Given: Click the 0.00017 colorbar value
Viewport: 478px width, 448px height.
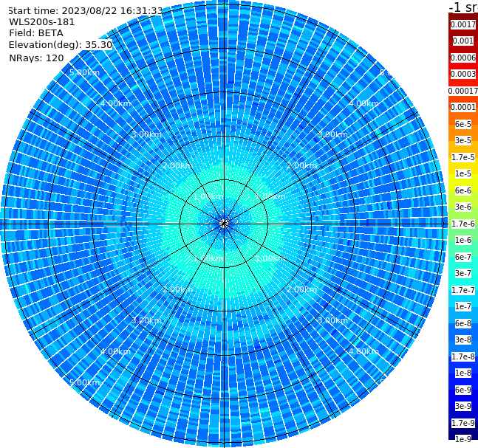Looking at the screenshot, I should (x=463, y=91).
